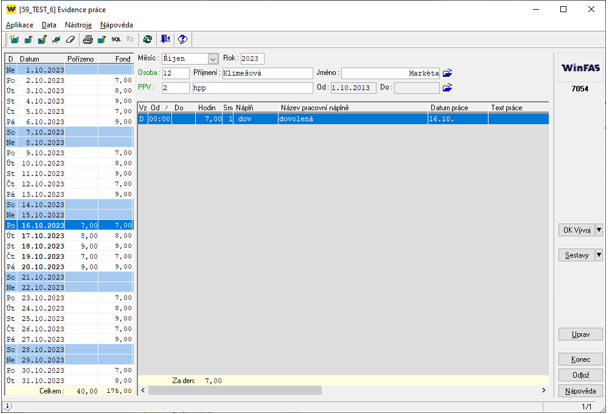
Task: Click the Nápověda button at bottom right
Action: pyautogui.click(x=580, y=391)
